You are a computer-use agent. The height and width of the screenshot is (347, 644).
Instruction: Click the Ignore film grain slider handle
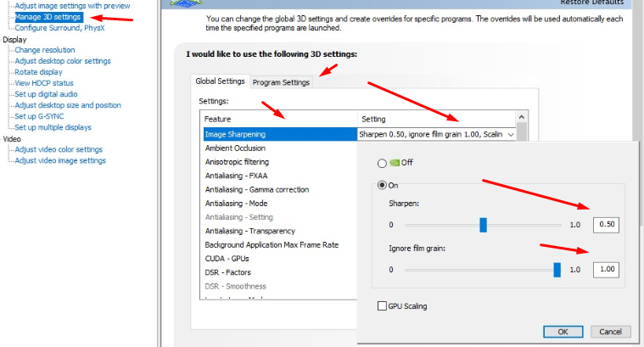557,270
